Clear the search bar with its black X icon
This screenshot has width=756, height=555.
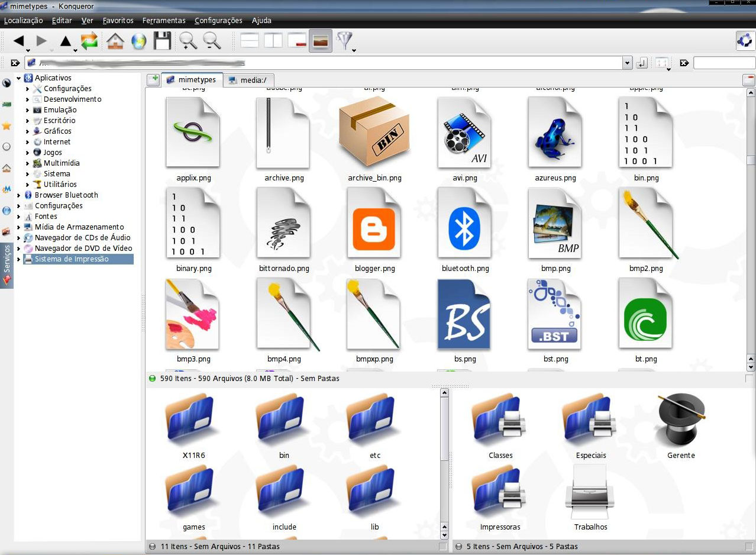point(684,63)
